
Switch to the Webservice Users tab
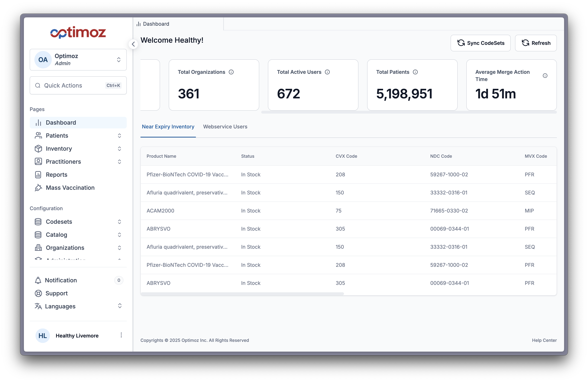[225, 127]
